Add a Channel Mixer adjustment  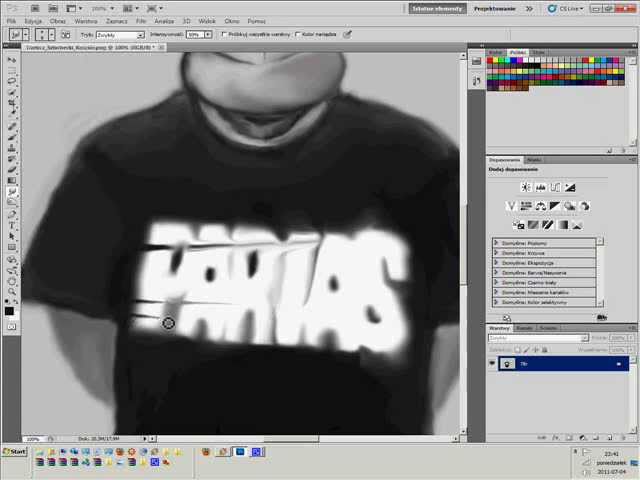pyautogui.click(x=584, y=206)
